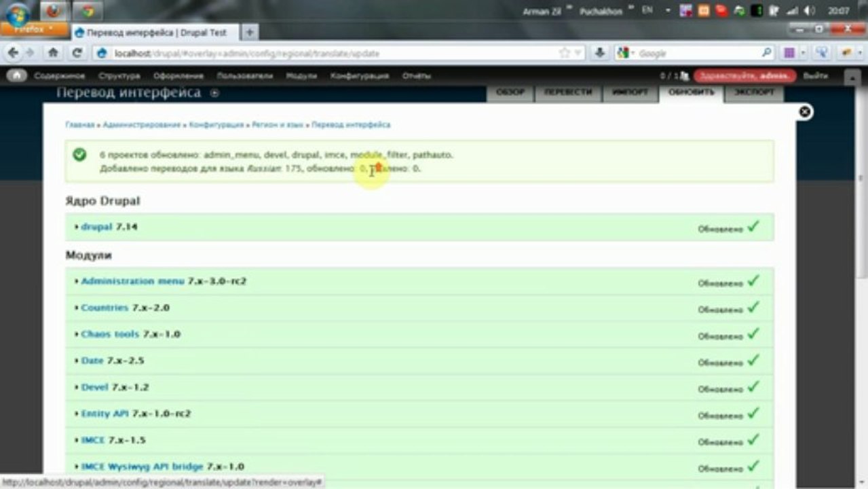868x489 pixels.
Task: Click the Перевод интерфейса breadcrumb link
Action: coord(351,125)
